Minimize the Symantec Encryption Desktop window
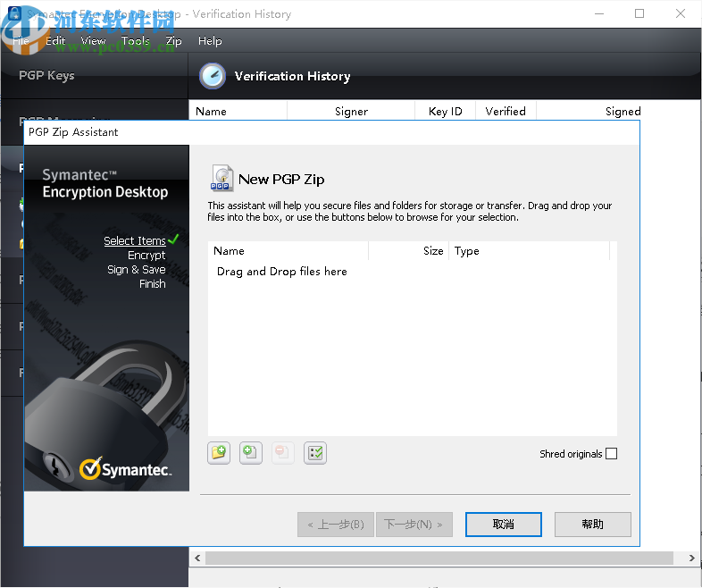Screen dimensions: 702x588 599,14
